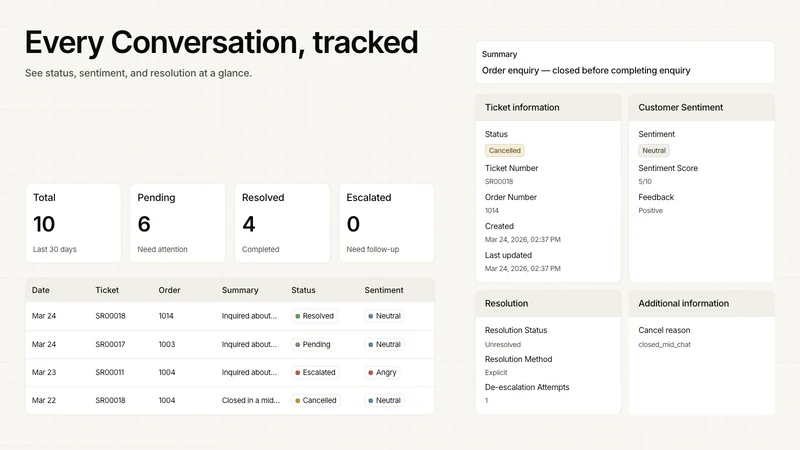Open the Escalated count card
The height and width of the screenshot is (450, 800).
pyautogui.click(x=387, y=223)
